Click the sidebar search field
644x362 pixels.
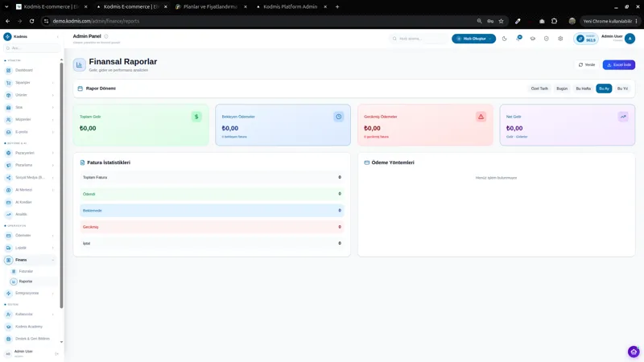(x=32, y=48)
